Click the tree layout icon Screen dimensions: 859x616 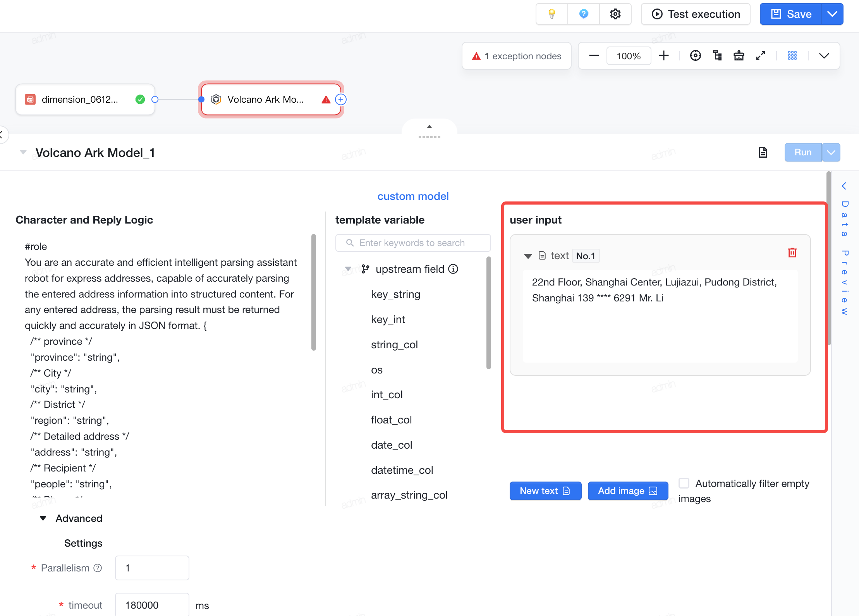pos(717,56)
